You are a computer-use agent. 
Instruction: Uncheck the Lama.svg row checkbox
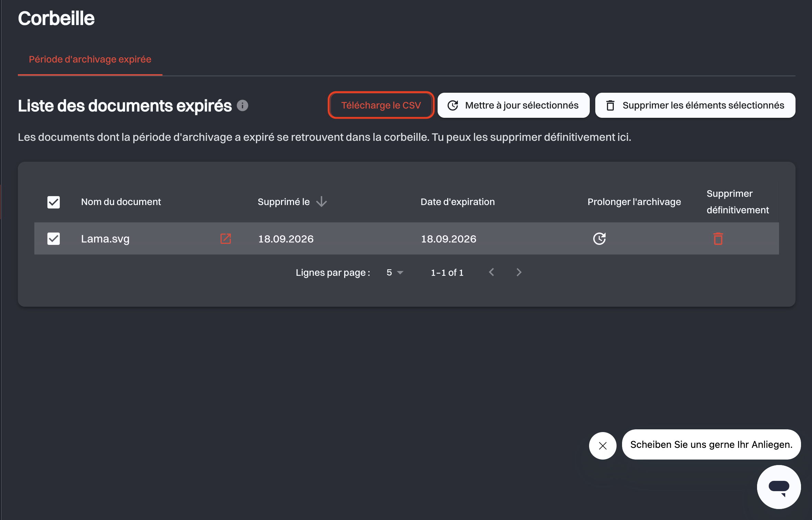click(54, 239)
